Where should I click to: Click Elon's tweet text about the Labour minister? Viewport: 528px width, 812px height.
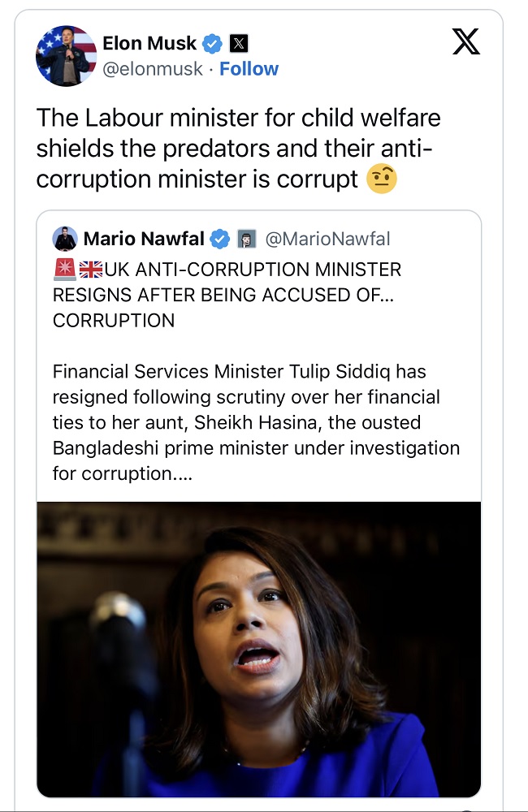click(x=238, y=149)
